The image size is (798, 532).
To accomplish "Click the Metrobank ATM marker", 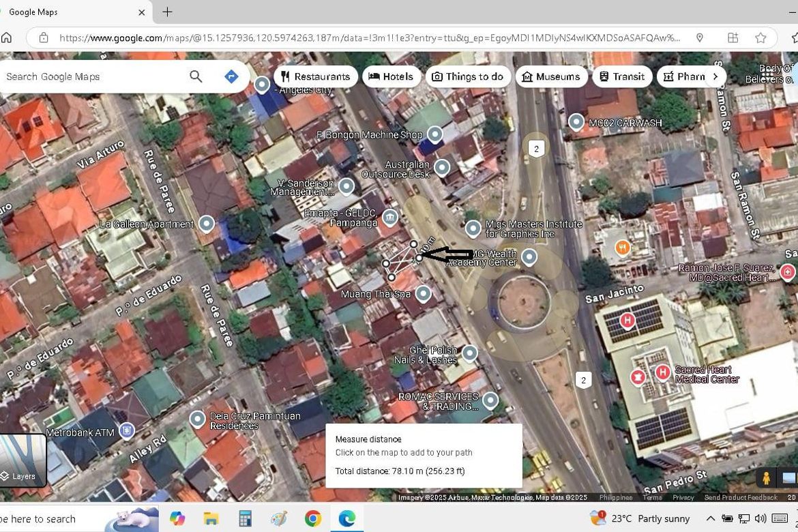I will pos(127,431).
